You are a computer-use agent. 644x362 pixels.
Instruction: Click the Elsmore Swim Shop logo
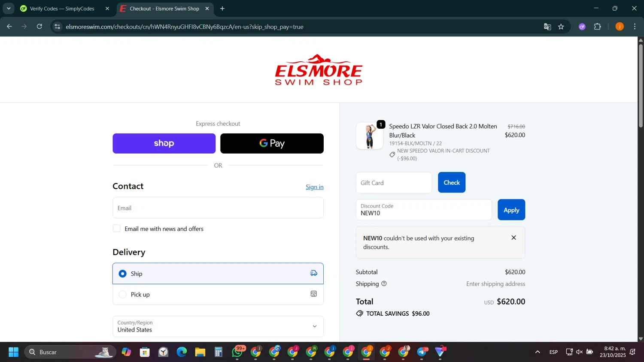coord(319,69)
